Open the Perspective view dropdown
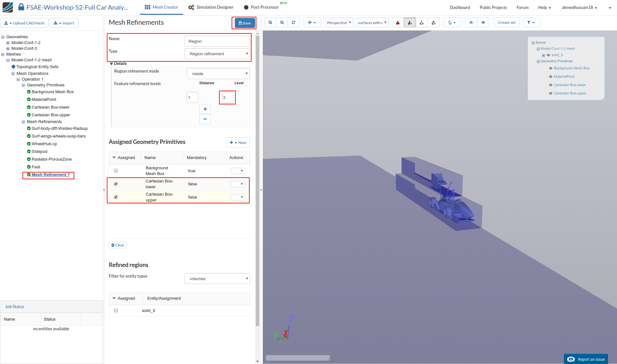Screen dimensions: 617x364 [x=339, y=22]
